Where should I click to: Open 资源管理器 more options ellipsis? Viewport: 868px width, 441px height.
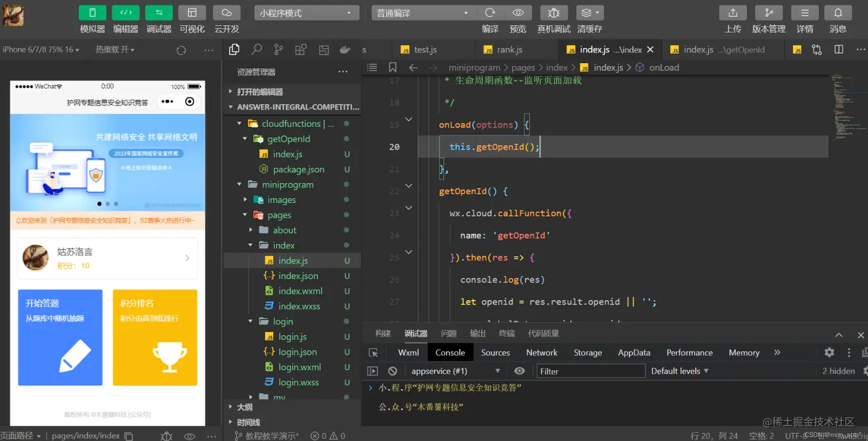[343, 72]
